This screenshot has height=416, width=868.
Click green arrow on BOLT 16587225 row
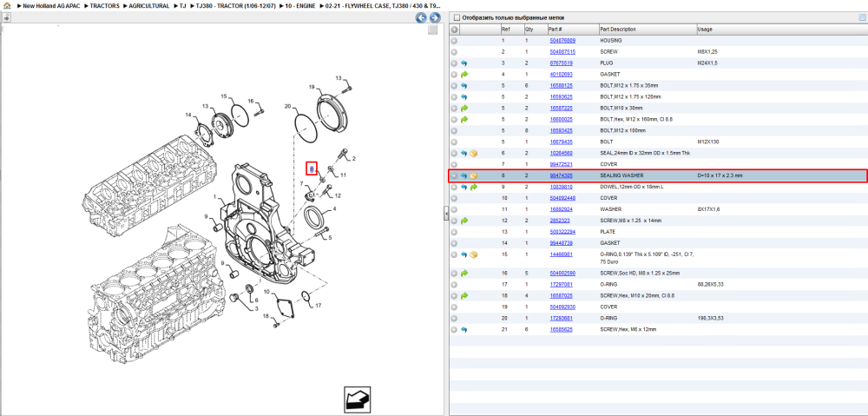pyautogui.click(x=464, y=108)
